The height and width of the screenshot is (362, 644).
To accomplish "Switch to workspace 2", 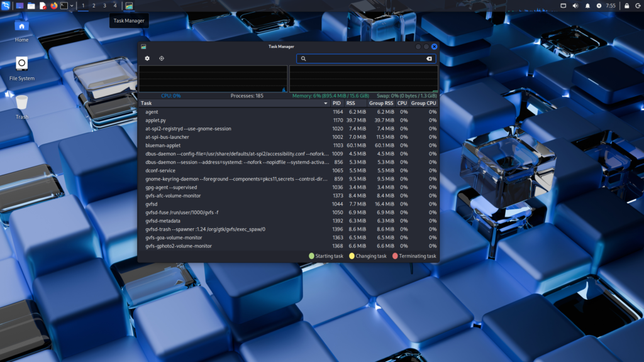I will (94, 6).
